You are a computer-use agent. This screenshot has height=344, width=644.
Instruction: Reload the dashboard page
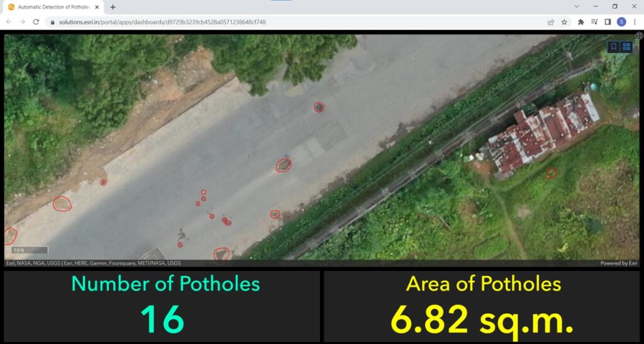coord(36,21)
